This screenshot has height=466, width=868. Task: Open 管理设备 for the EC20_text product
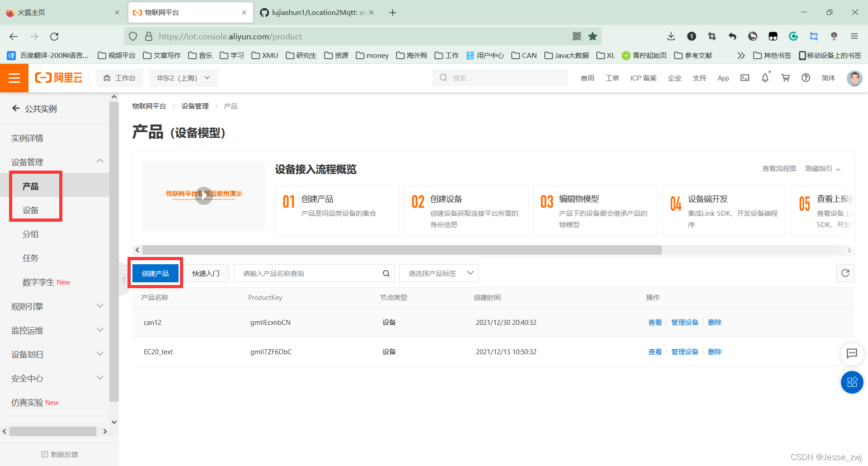click(684, 352)
